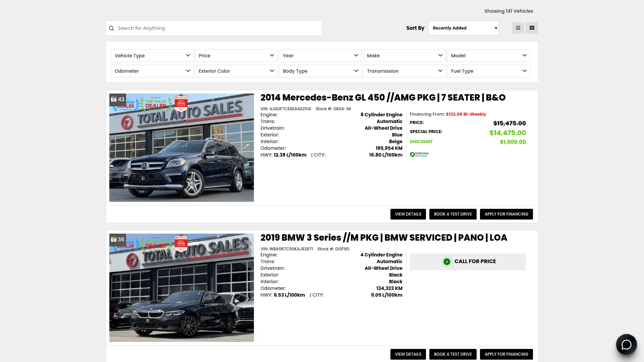Click the discount amount $1,000.00

pyautogui.click(x=513, y=142)
